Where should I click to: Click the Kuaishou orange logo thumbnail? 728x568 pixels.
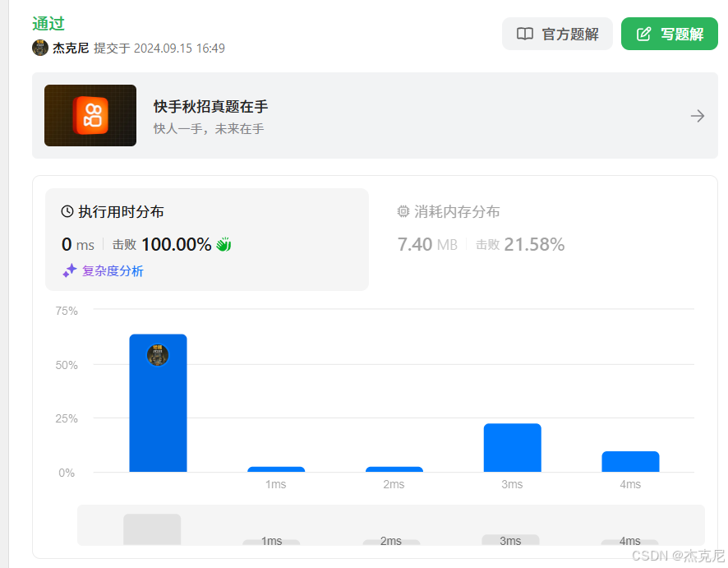coord(90,115)
